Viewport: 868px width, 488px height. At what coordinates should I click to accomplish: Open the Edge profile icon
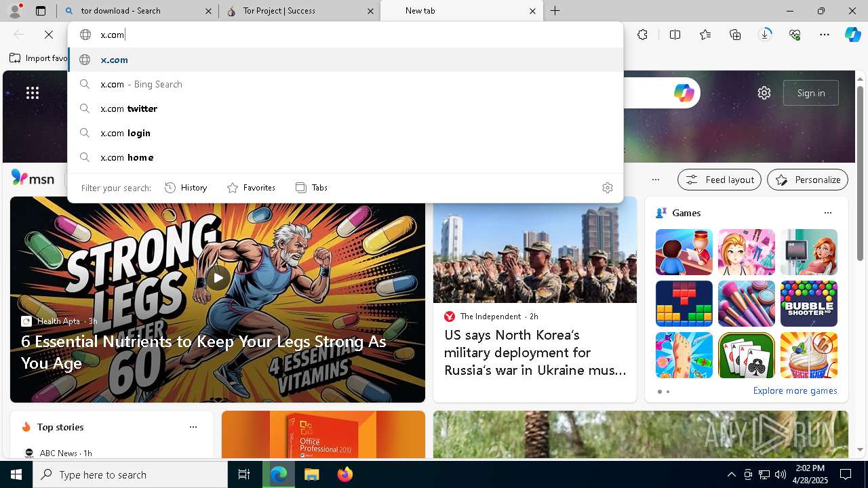click(15, 11)
